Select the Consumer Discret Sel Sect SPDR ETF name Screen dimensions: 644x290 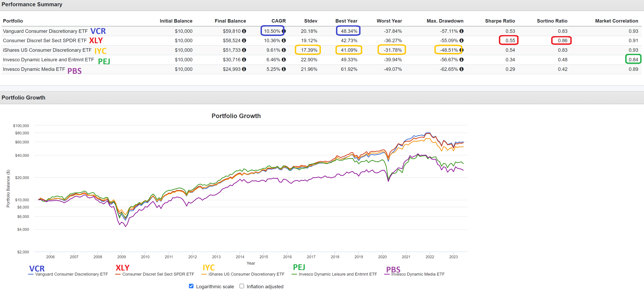click(45, 40)
